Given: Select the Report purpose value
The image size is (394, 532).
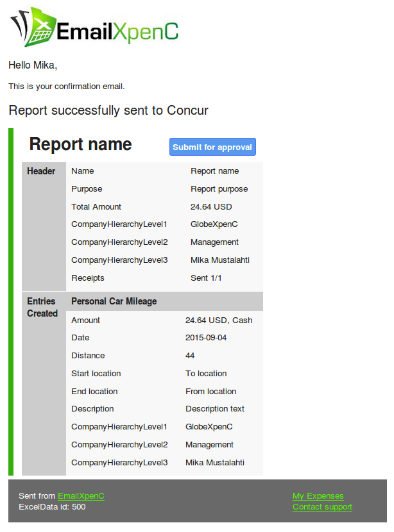Looking at the screenshot, I should pos(219,189).
